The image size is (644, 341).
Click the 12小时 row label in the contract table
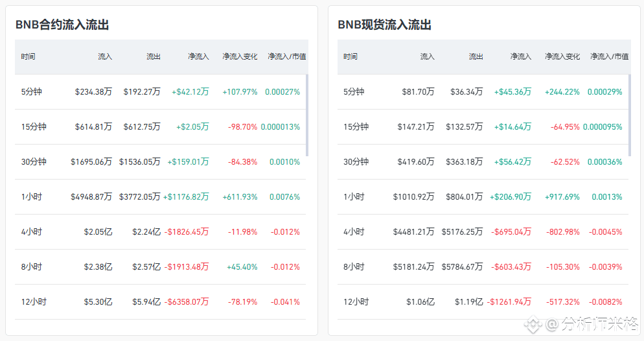click(x=34, y=302)
